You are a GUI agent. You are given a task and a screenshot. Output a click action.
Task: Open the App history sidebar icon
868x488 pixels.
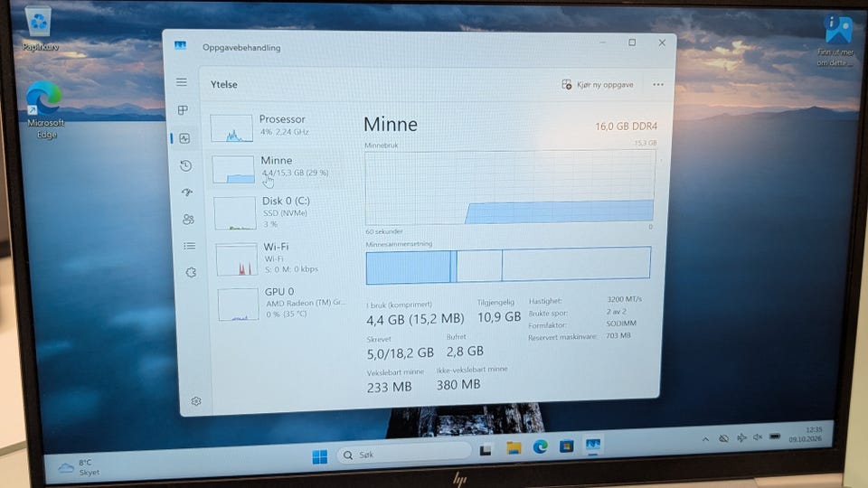tap(186, 165)
